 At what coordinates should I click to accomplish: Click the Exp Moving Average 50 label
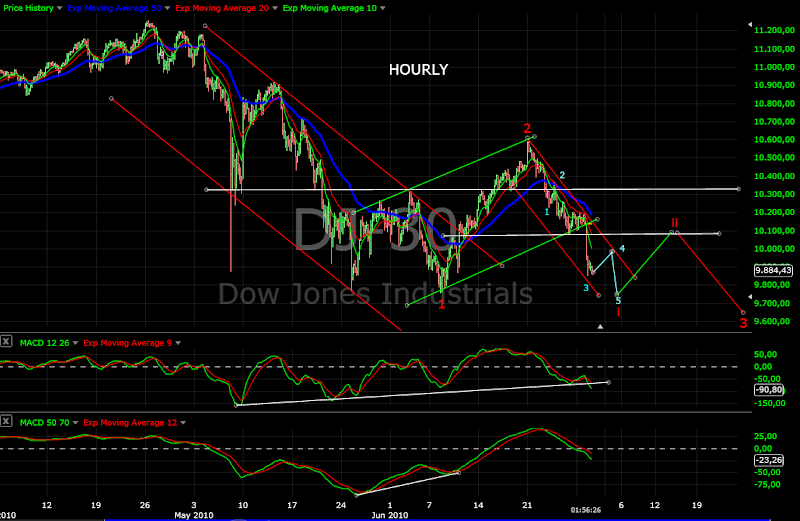[114, 8]
